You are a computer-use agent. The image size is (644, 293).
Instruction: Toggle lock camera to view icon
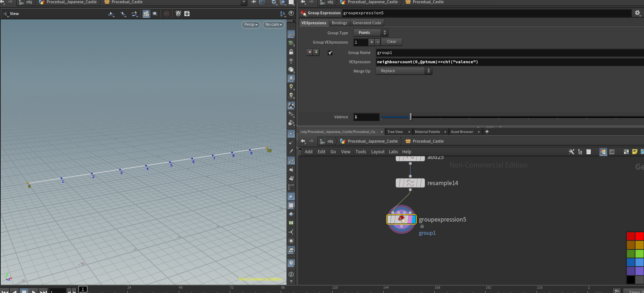(291, 52)
